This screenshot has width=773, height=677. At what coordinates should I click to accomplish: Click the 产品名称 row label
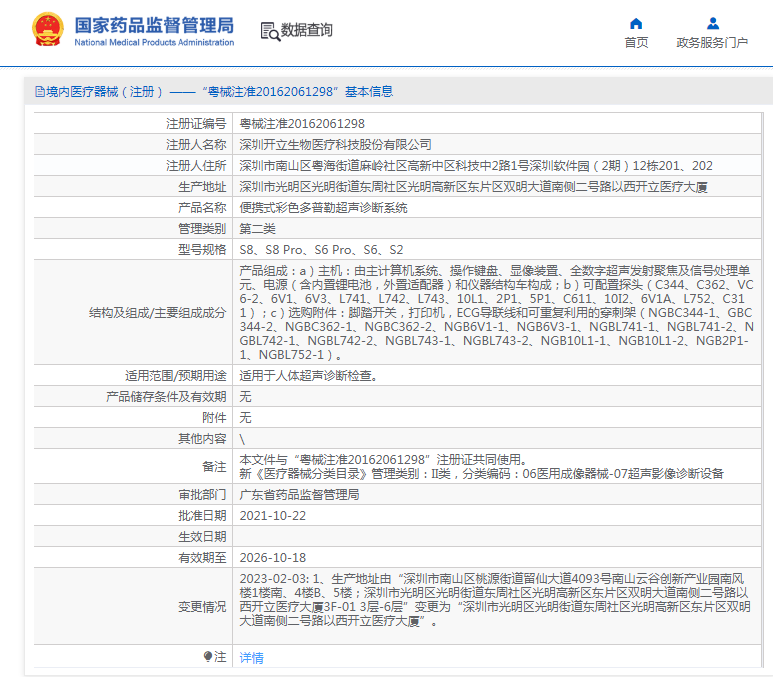(x=202, y=208)
